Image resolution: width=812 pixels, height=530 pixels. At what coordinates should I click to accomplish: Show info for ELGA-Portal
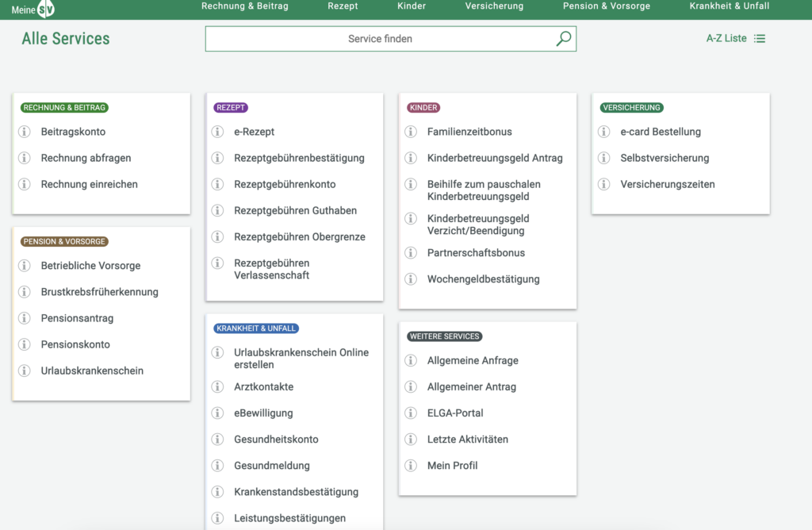click(411, 413)
